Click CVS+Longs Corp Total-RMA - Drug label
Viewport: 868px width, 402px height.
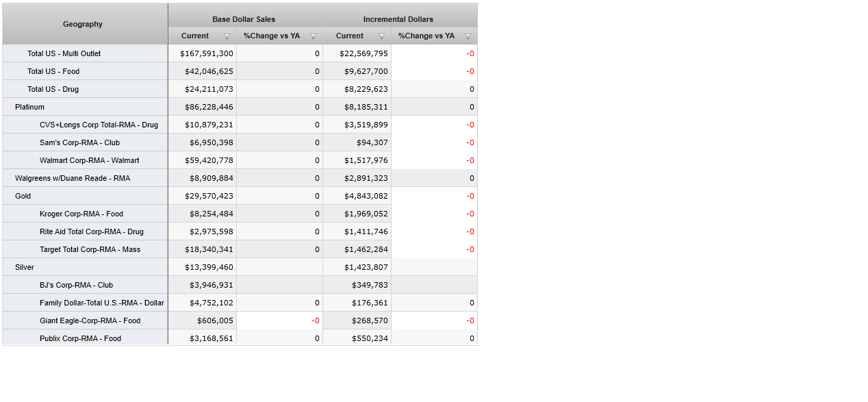coord(99,125)
